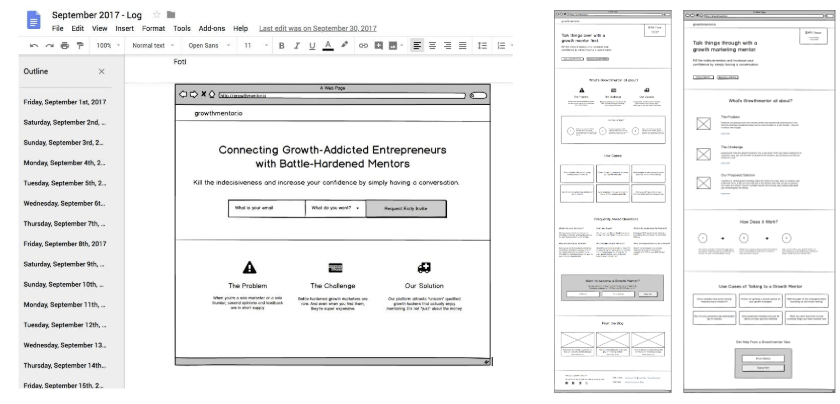
Task: Open the image options dropdown arrow
Action: (402, 46)
